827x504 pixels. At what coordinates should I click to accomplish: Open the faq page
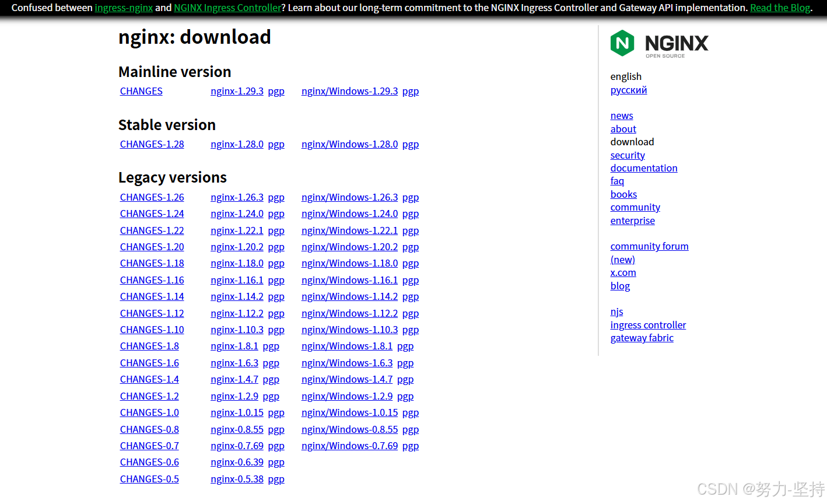617,181
